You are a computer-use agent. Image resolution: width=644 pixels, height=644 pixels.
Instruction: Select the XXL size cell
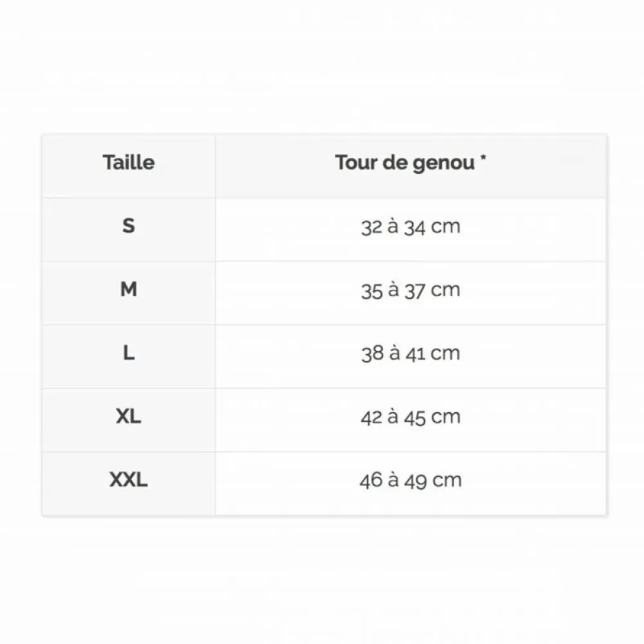click(x=129, y=480)
